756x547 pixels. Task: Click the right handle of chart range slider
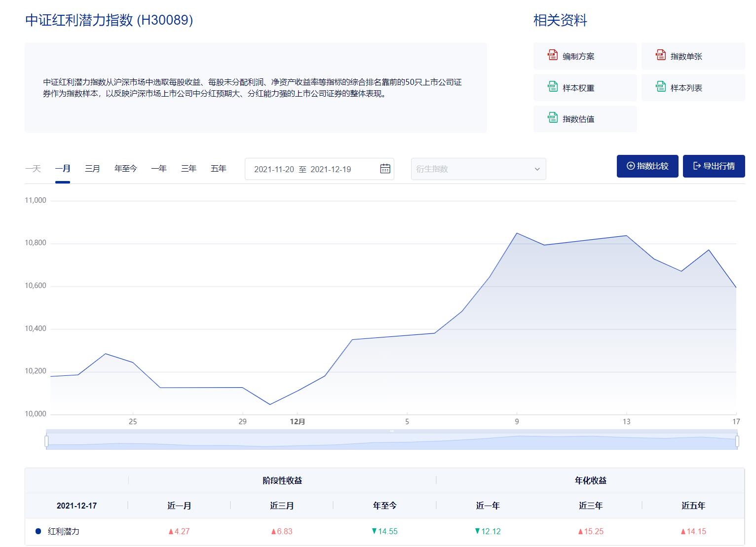(x=737, y=440)
